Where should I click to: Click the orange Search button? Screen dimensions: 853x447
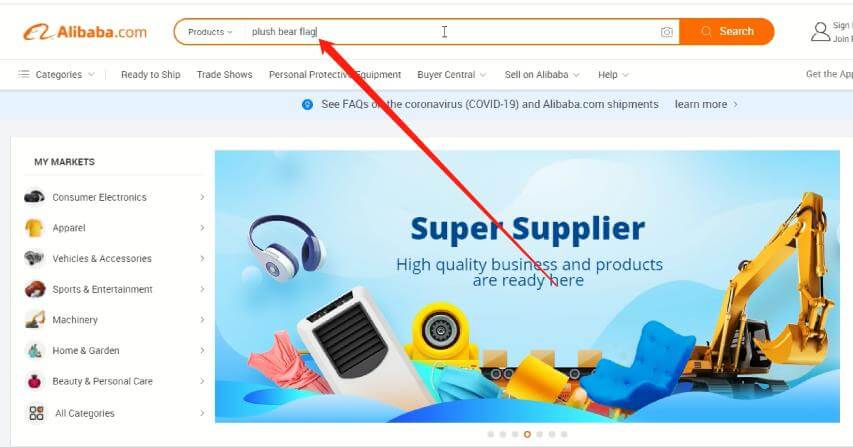727,32
